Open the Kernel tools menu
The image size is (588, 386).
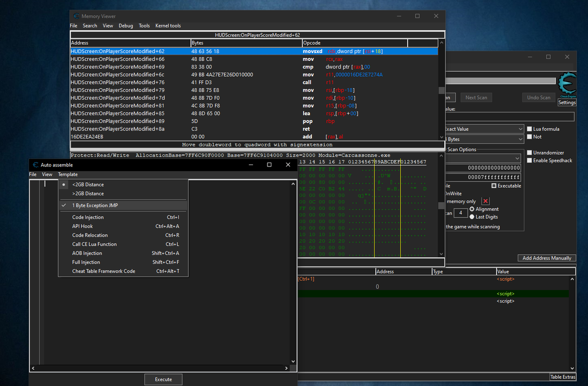(x=168, y=26)
